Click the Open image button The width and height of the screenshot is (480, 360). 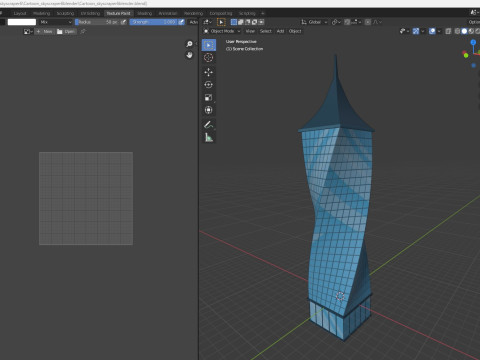point(66,32)
